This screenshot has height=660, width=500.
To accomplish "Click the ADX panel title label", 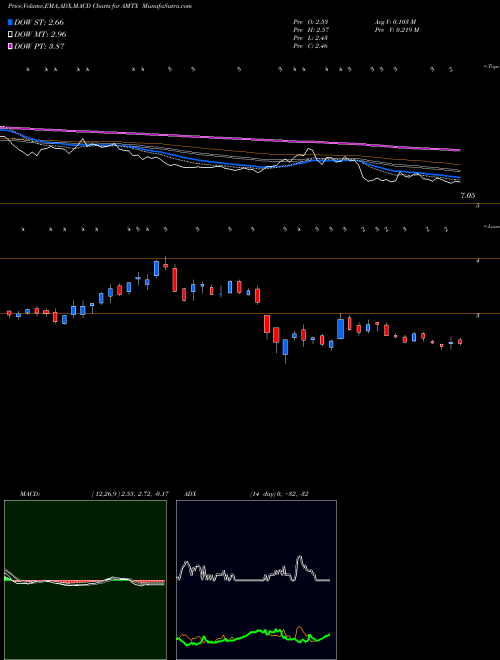I will tap(190, 494).
